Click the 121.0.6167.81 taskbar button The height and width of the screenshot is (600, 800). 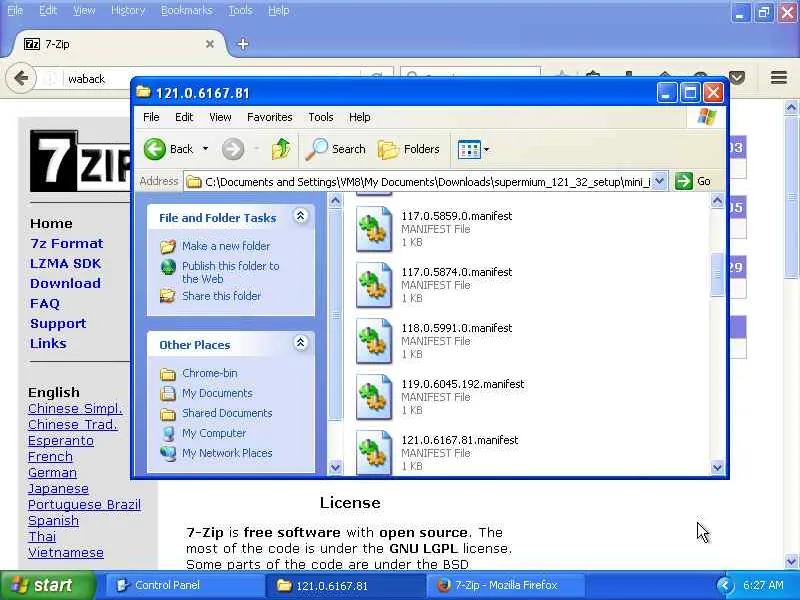click(345, 586)
